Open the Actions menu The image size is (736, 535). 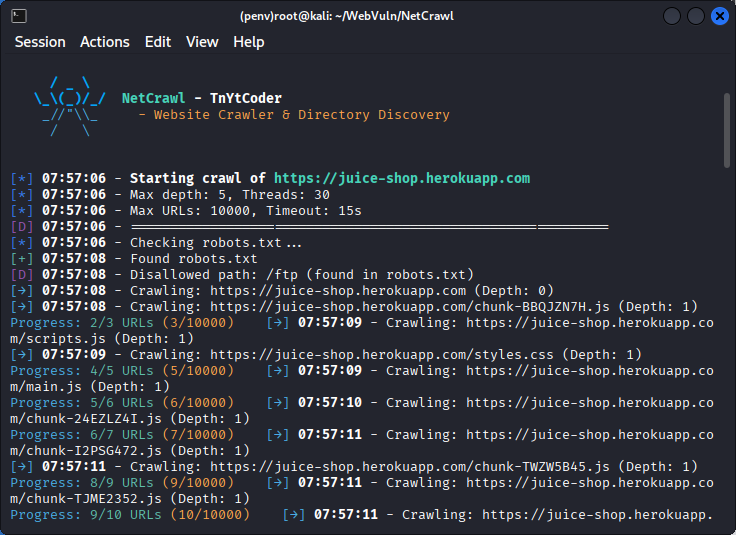[x=105, y=42]
